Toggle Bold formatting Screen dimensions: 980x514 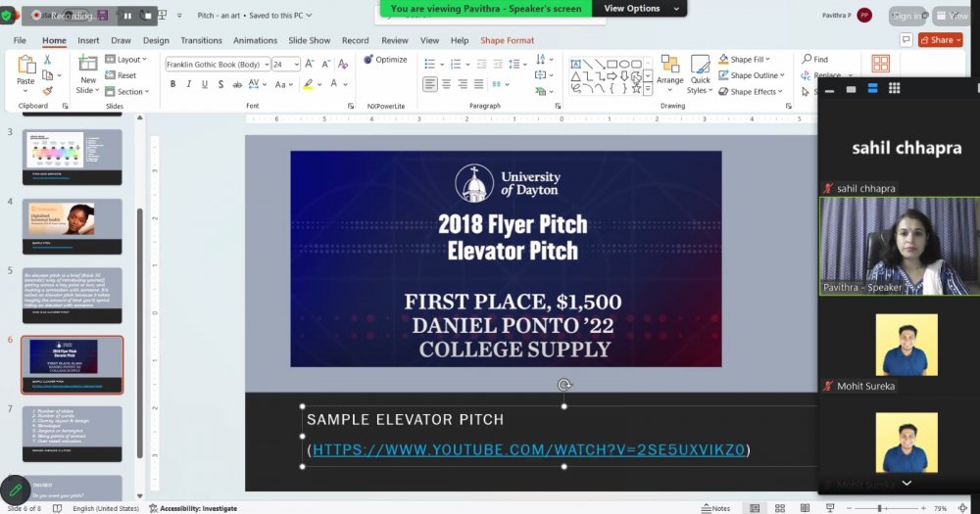173,84
